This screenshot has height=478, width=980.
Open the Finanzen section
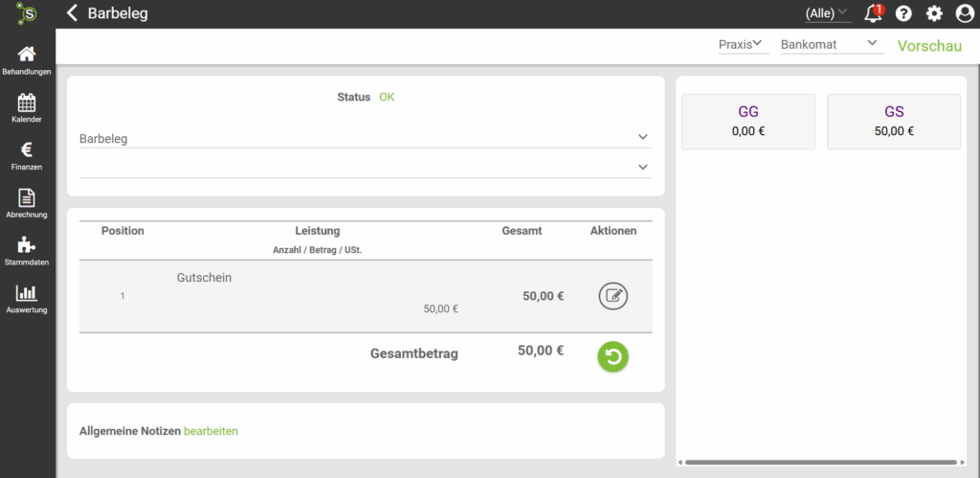27,156
